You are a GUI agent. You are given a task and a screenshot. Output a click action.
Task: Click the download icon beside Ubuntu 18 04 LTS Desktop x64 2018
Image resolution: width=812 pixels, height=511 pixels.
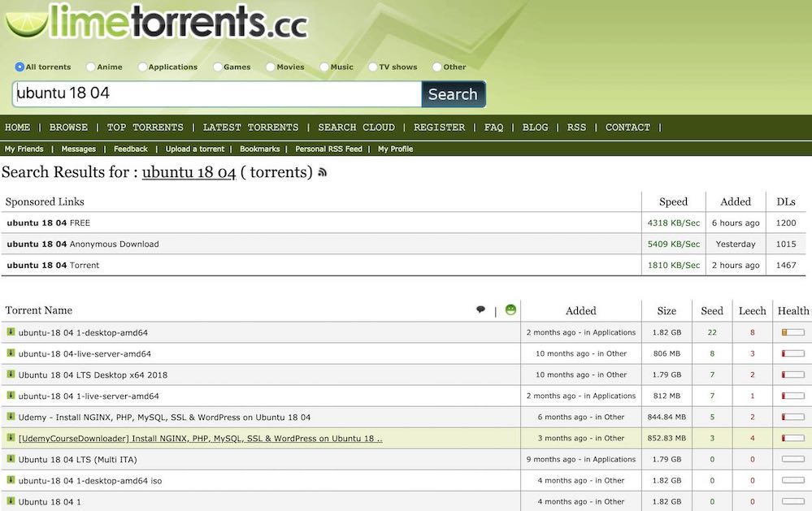[x=11, y=375]
